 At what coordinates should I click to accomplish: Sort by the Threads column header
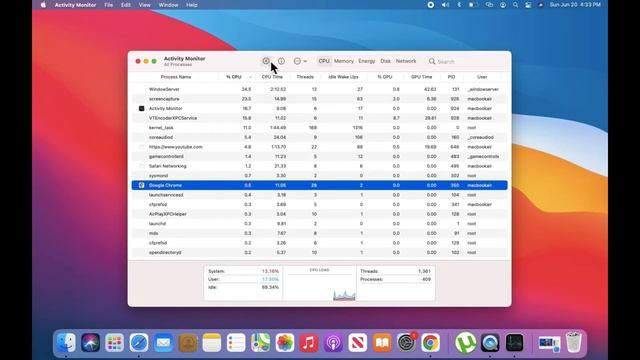click(305, 77)
